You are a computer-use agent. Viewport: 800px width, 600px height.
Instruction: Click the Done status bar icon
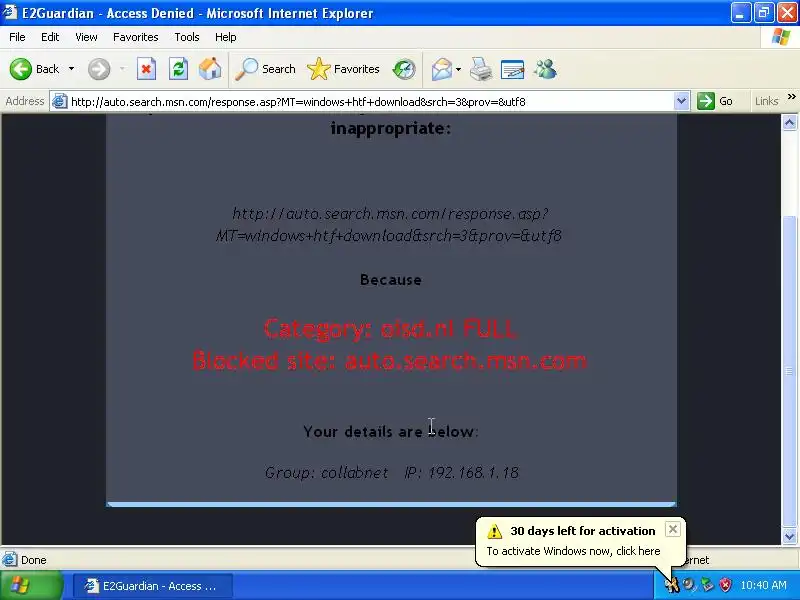[10, 560]
